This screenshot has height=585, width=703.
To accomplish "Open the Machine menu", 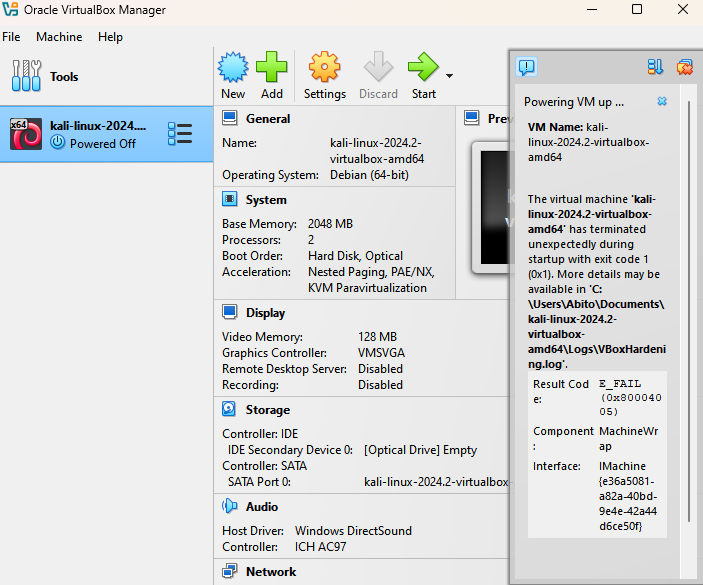I will [59, 37].
